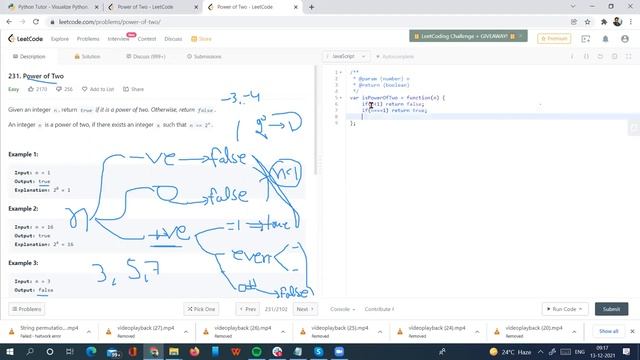Viewport: 640px width, 360px height.
Task: Switch to the Solution tab
Action: [x=87, y=56]
